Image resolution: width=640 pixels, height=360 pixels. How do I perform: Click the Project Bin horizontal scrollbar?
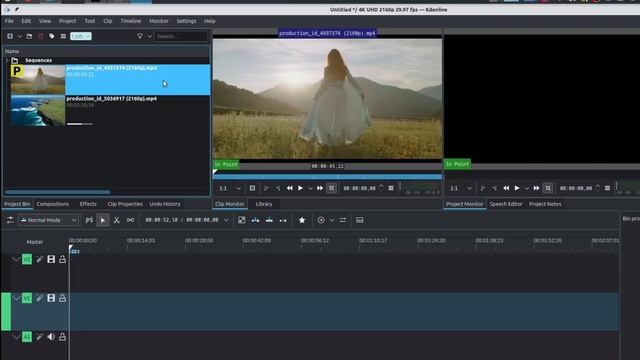point(58,192)
